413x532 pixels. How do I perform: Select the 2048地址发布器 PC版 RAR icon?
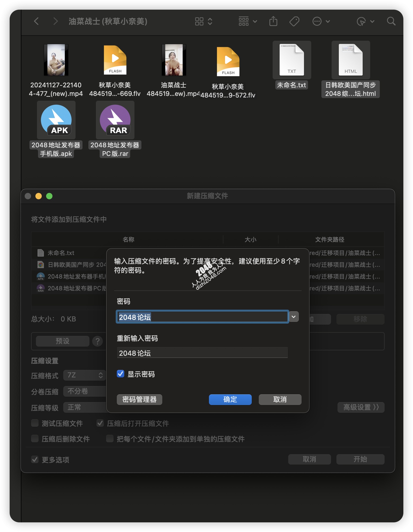[x=115, y=120]
